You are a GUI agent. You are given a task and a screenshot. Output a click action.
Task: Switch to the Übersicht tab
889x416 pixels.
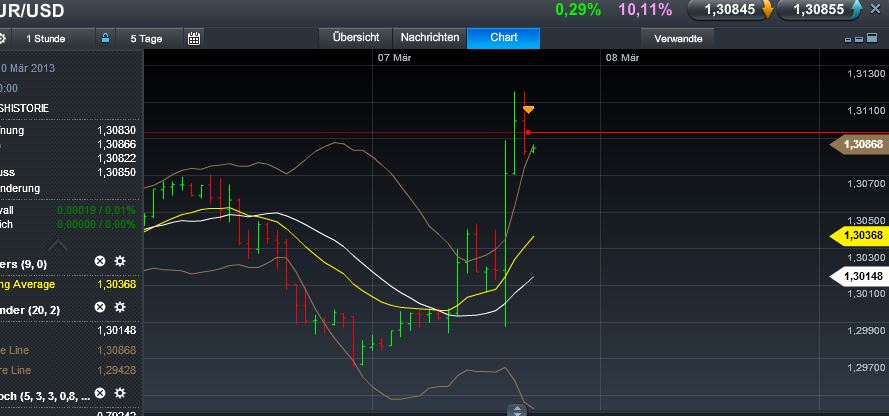[x=355, y=38]
